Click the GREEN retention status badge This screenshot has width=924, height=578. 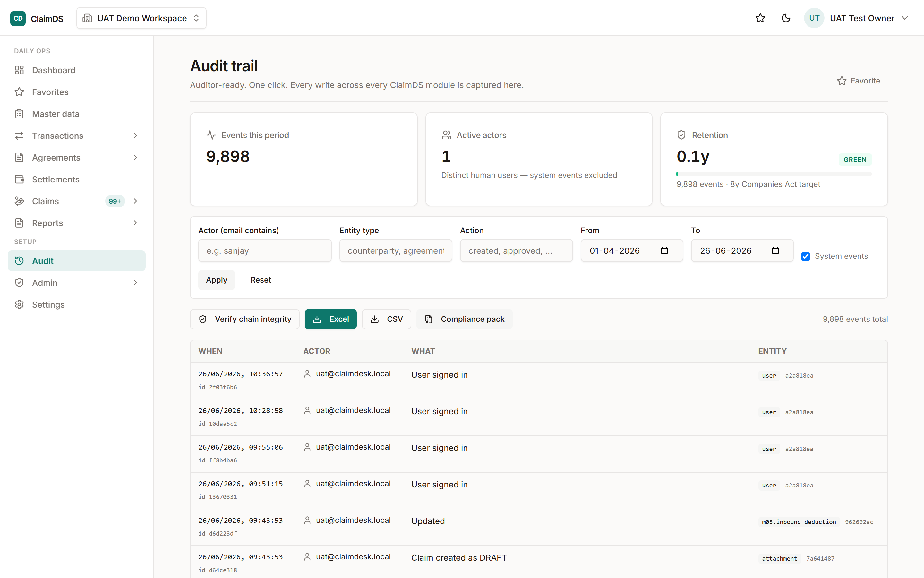855,159
